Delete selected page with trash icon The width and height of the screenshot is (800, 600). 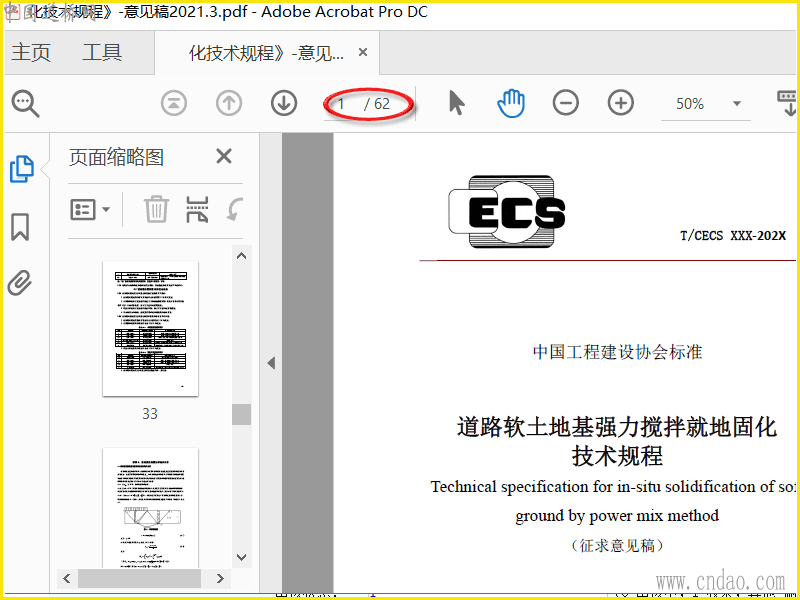tap(156, 209)
